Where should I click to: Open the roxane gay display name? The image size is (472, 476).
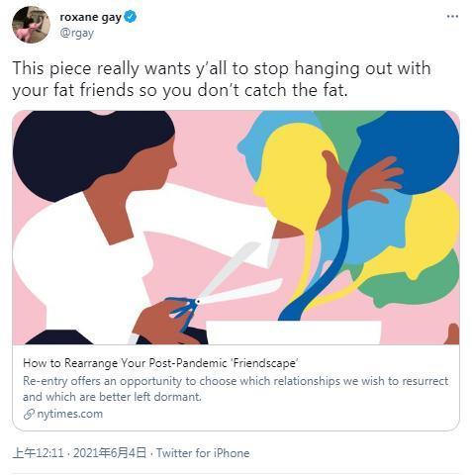(91, 17)
